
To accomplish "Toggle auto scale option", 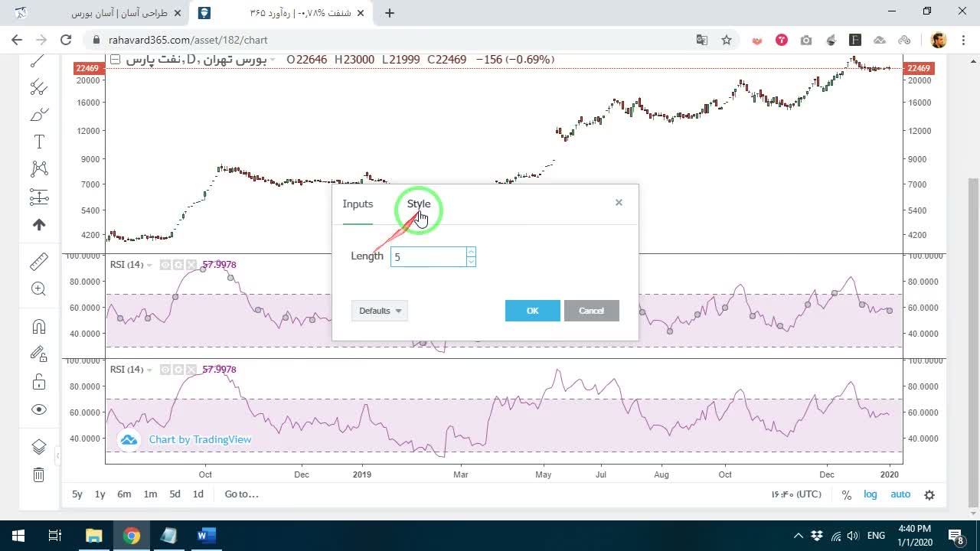I will click(900, 494).
